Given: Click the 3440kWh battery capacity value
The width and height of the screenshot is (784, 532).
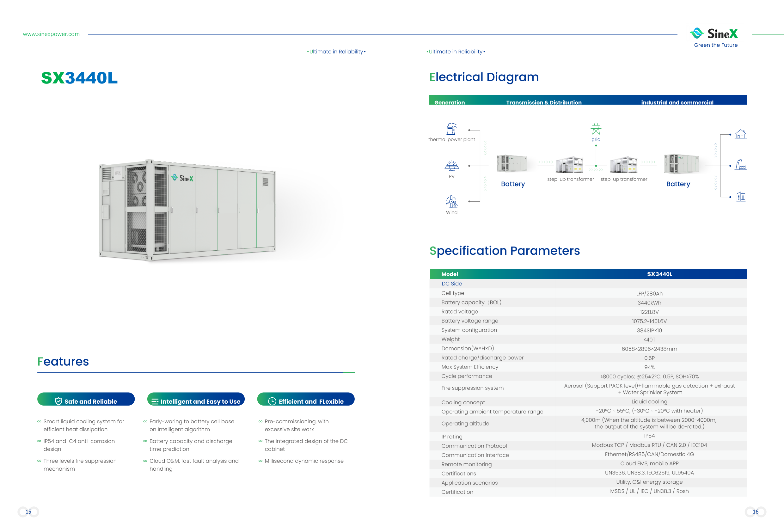Looking at the screenshot, I should coord(649,303).
